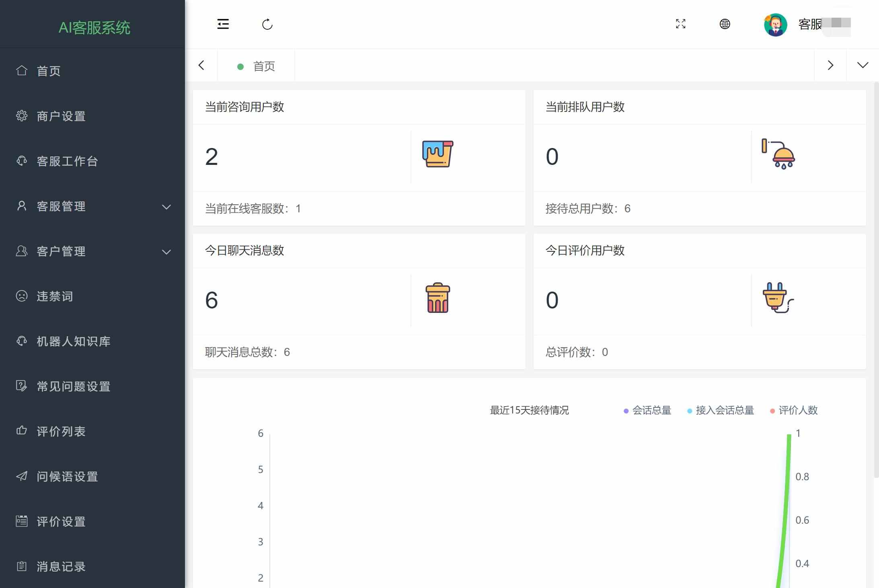Image resolution: width=879 pixels, height=588 pixels.
Task: Click the 当前排队用户数 card title
Action: tap(585, 107)
